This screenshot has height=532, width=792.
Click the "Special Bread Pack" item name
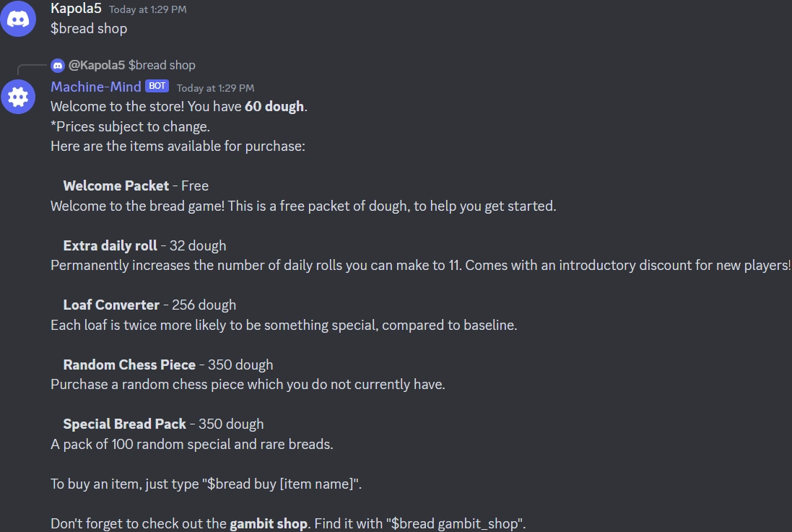pyautogui.click(x=124, y=424)
